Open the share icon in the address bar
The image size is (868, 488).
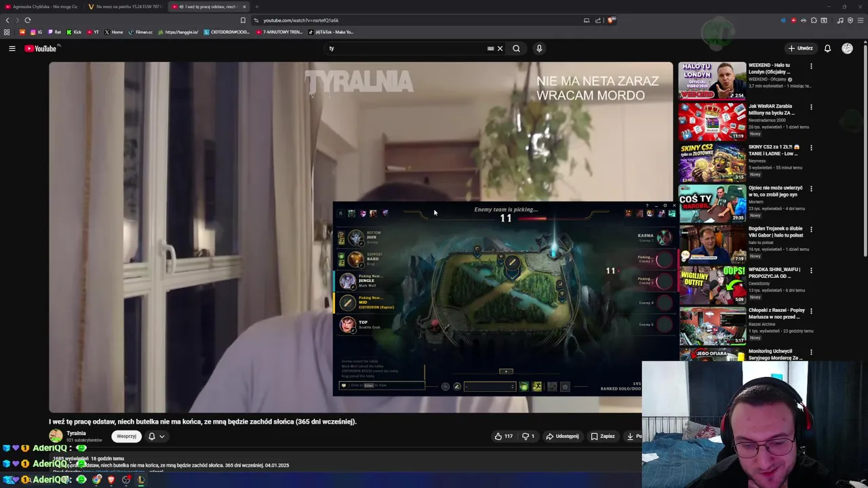pyautogui.click(x=598, y=20)
